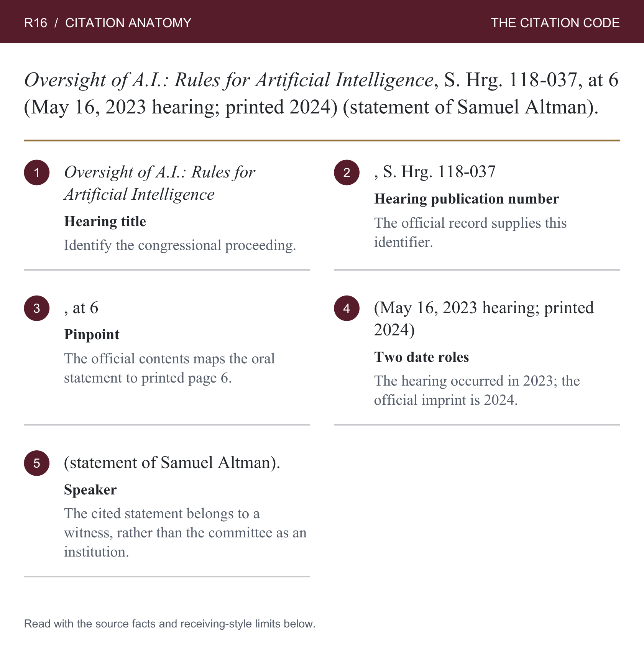Click the Hearing publication number heading
This screenshot has width=644, height=647.
coord(467,199)
